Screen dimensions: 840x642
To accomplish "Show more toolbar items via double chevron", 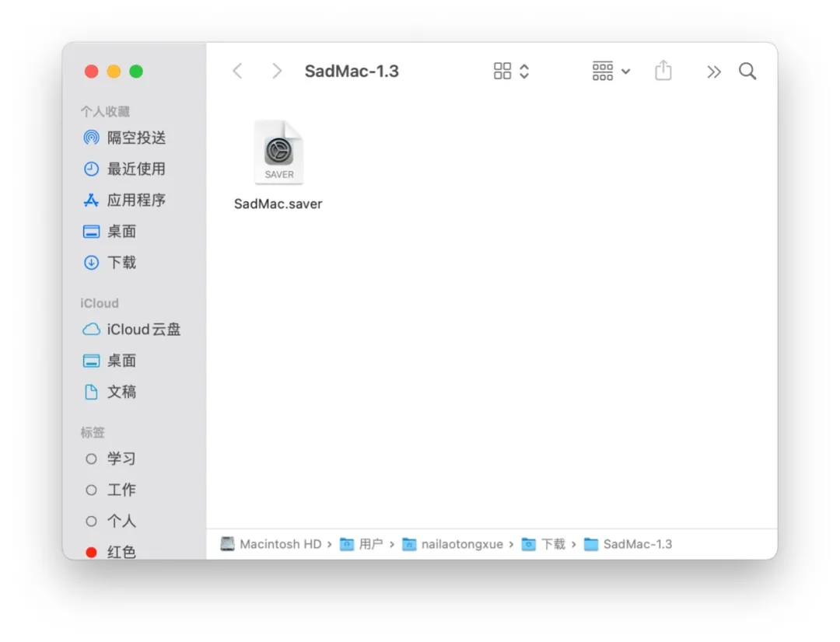I will tap(713, 72).
